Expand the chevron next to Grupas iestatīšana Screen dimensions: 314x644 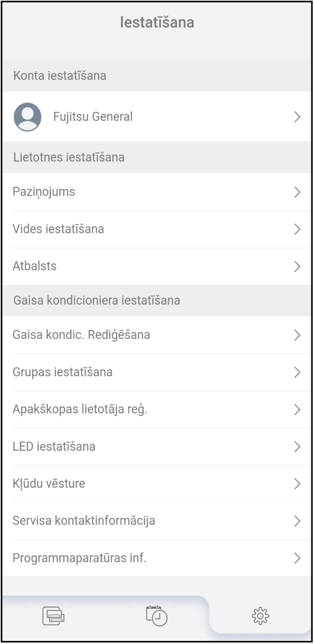pyautogui.click(x=297, y=372)
